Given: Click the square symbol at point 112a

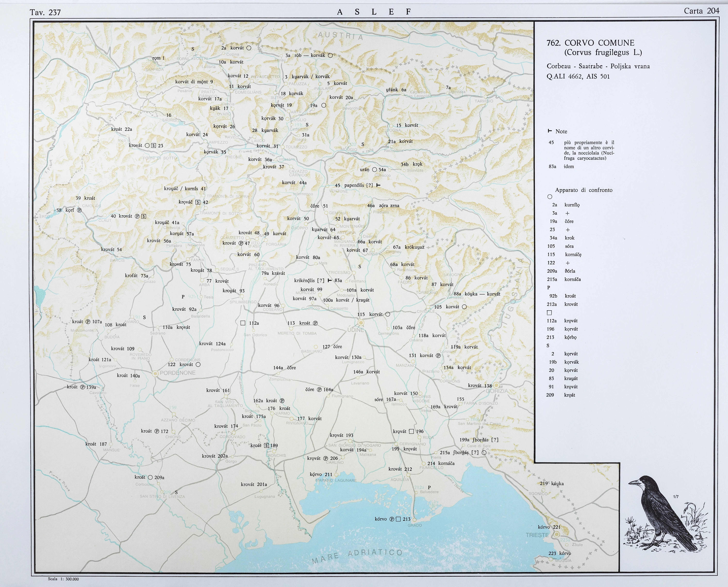Looking at the screenshot, I should [243, 323].
